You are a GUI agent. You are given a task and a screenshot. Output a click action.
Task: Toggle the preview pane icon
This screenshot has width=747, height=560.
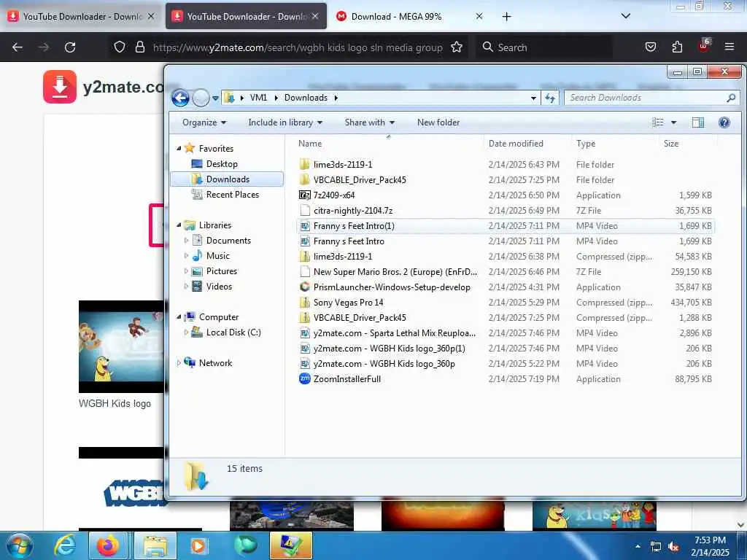[x=698, y=122]
